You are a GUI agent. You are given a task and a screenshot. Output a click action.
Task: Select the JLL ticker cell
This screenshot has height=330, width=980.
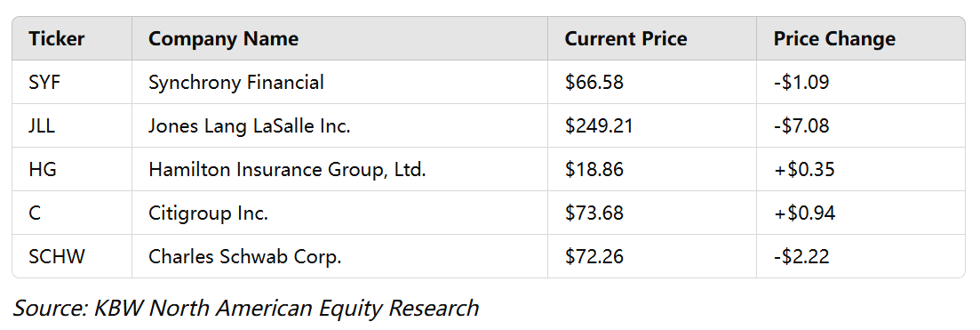click(x=72, y=126)
